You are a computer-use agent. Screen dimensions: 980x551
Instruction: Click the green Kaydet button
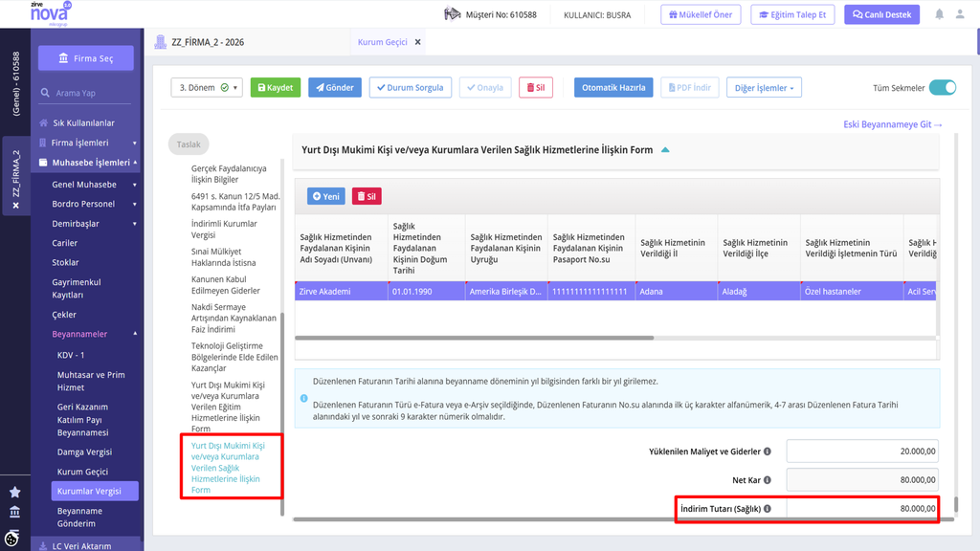276,87
